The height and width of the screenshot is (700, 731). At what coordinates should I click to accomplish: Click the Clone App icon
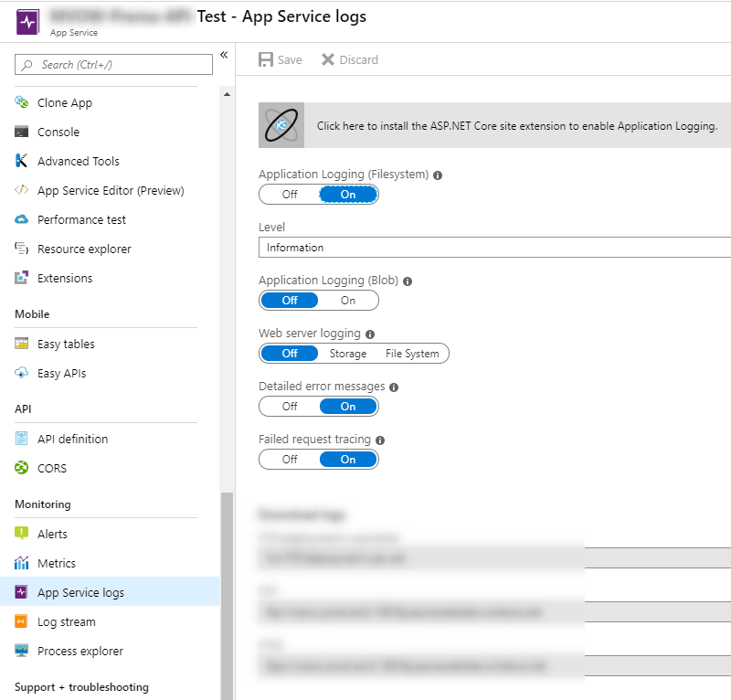[21, 102]
